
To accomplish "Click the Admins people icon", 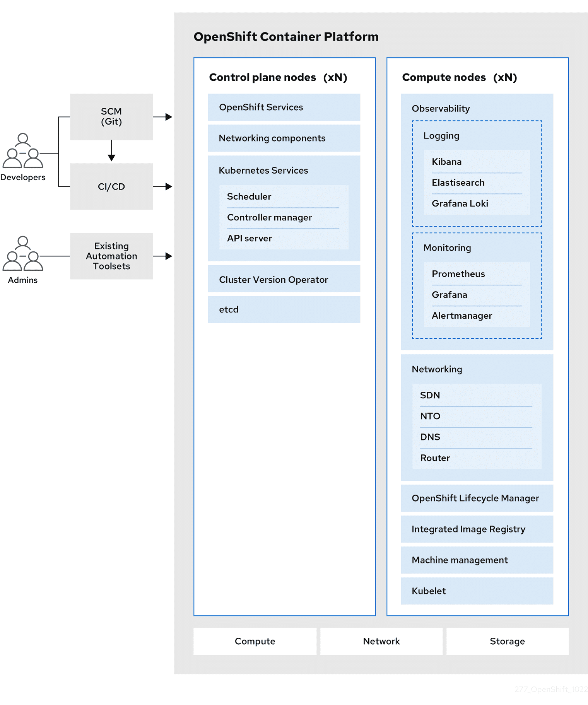I will [x=23, y=253].
